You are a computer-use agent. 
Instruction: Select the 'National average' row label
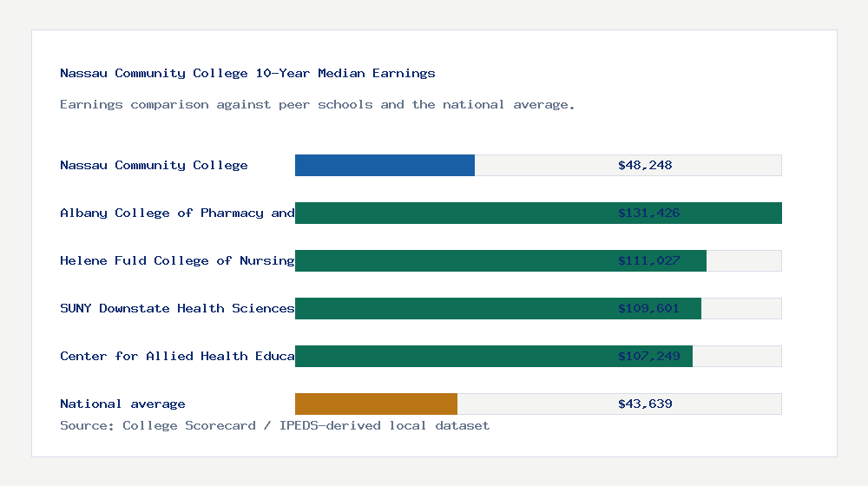click(122, 404)
